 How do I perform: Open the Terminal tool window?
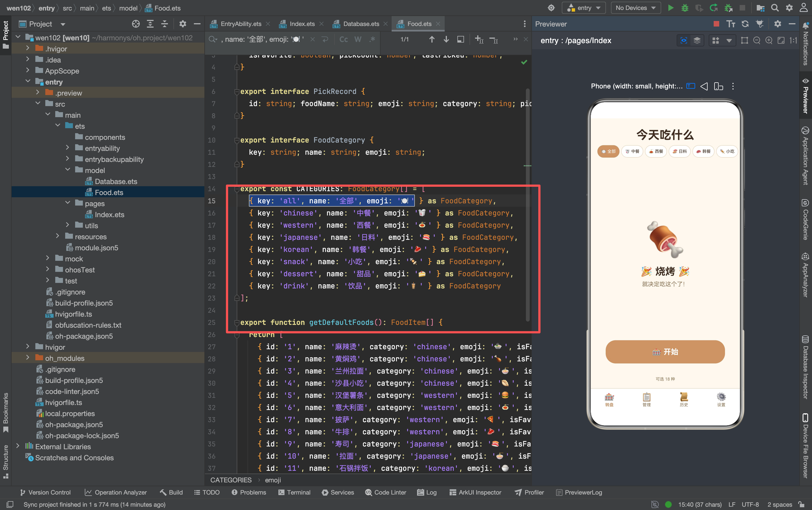coord(294,492)
